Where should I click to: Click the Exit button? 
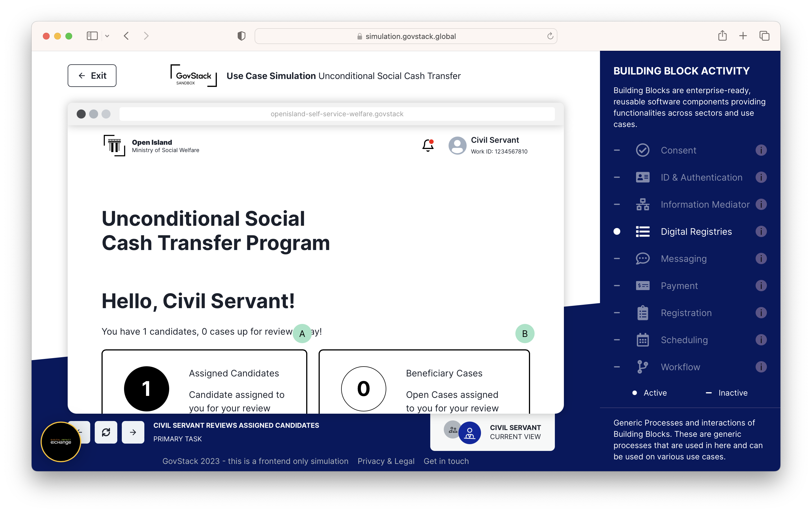(x=92, y=75)
